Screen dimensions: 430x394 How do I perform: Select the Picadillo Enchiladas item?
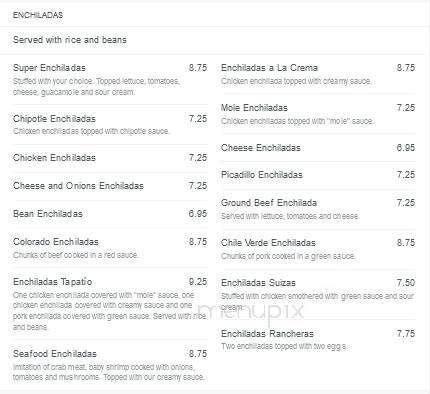tap(262, 175)
